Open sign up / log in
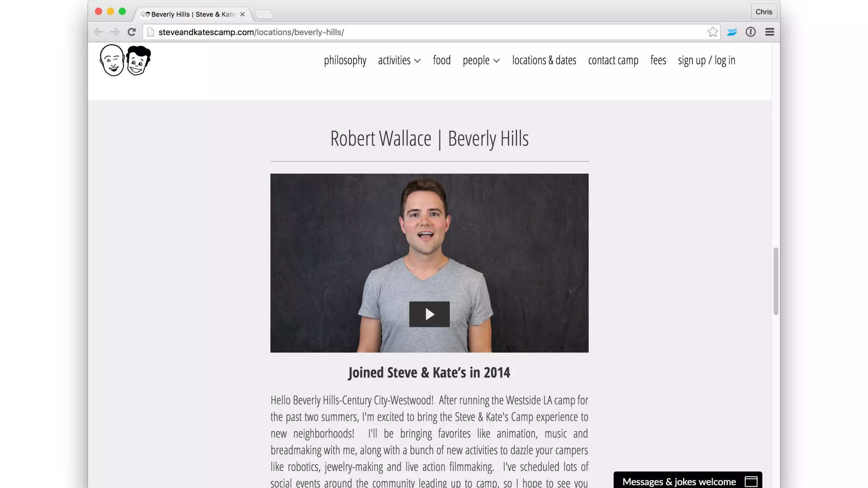This screenshot has width=868, height=488. (706, 61)
